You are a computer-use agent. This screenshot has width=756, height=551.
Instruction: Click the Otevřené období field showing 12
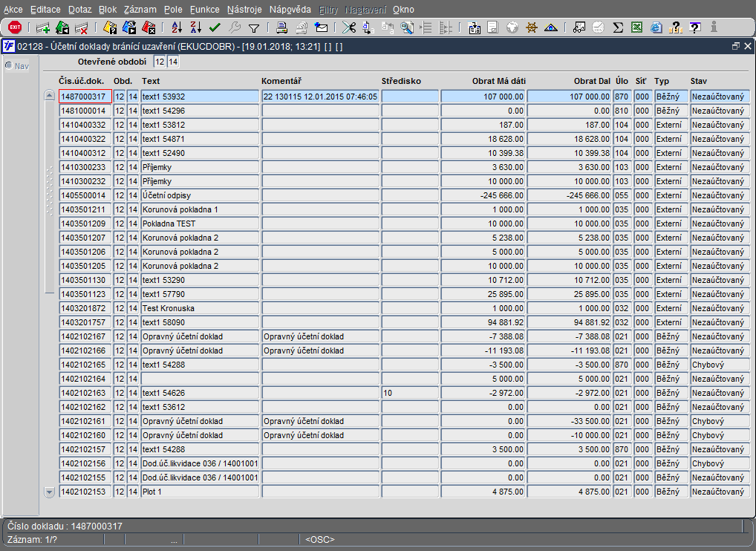(160, 62)
